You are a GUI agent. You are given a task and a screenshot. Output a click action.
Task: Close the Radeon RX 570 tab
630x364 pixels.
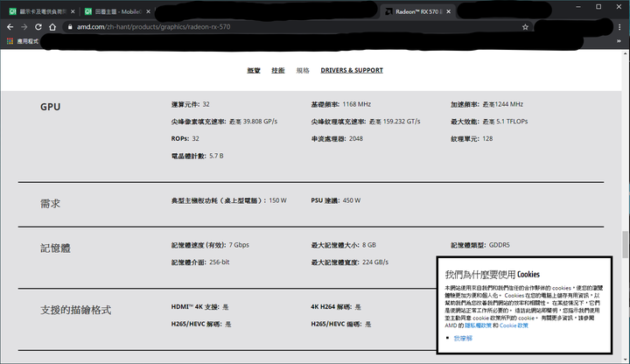[x=448, y=11]
